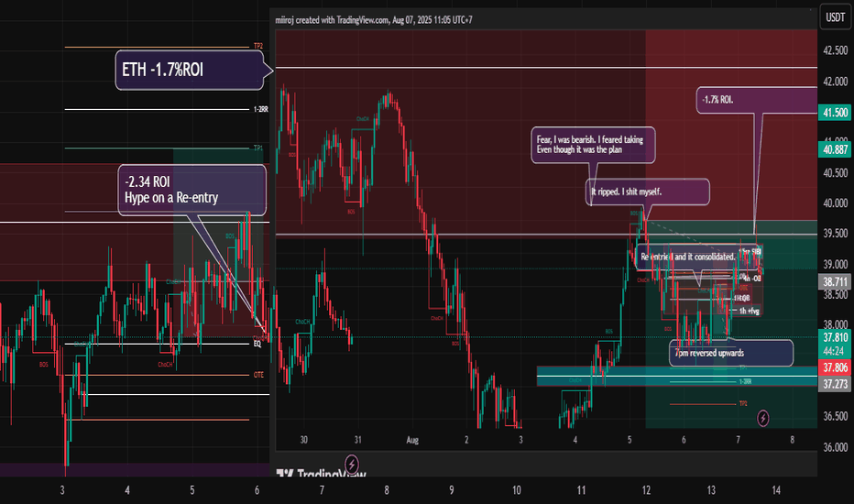This screenshot has width=854, height=504.
Task: Click the lightning event icon below the date axis
Action: (x=352, y=464)
